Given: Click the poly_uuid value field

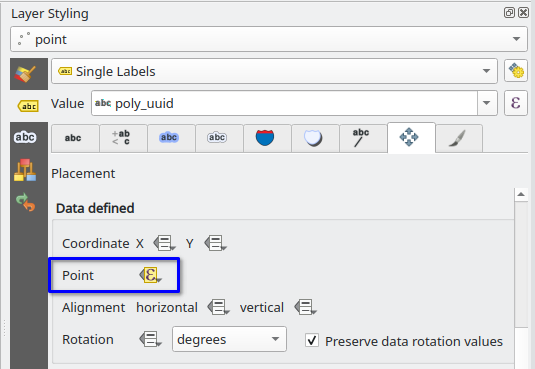Looking at the screenshot, I should tap(284, 103).
